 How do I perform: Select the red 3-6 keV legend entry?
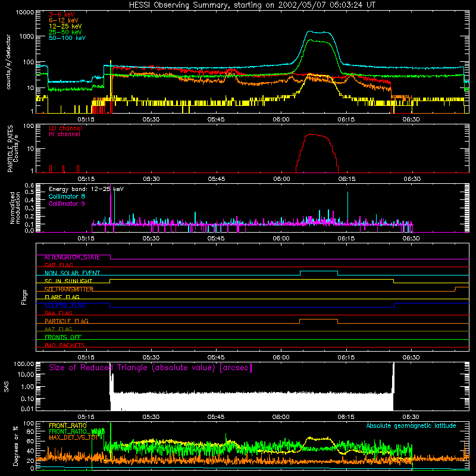(62, 14)
